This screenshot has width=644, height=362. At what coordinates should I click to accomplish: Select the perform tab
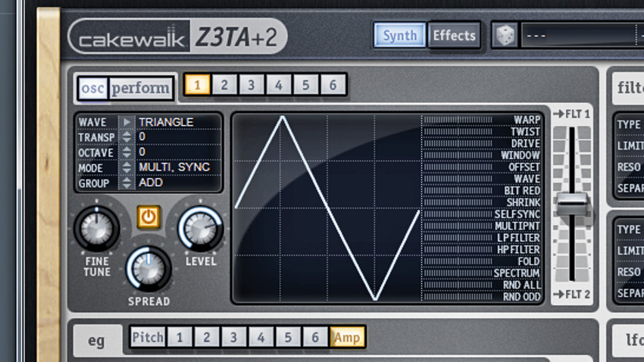coord(140,88)
